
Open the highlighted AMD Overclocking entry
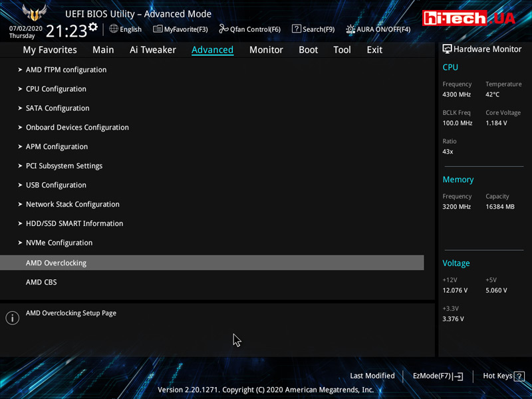(x=56, y=263)
